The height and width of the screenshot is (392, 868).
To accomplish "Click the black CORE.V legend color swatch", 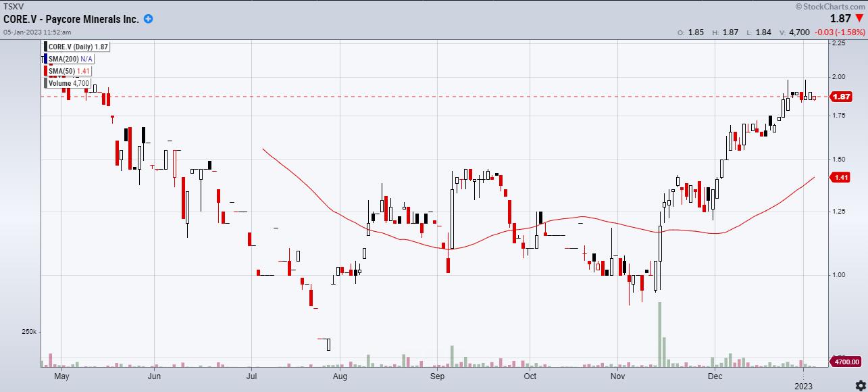I will click(46, 47).
